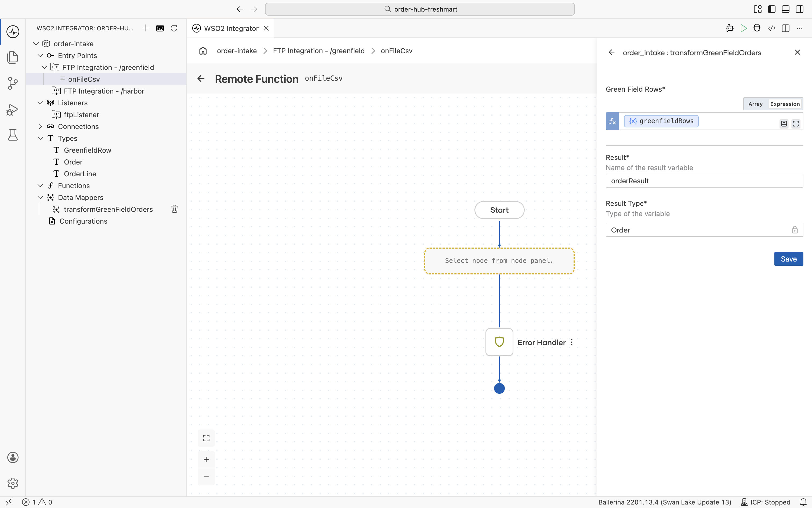The height and width of the screenshot is (508, 812).
Task: Click the order-hub-freshmart search bar
Action: coord(420,9)
